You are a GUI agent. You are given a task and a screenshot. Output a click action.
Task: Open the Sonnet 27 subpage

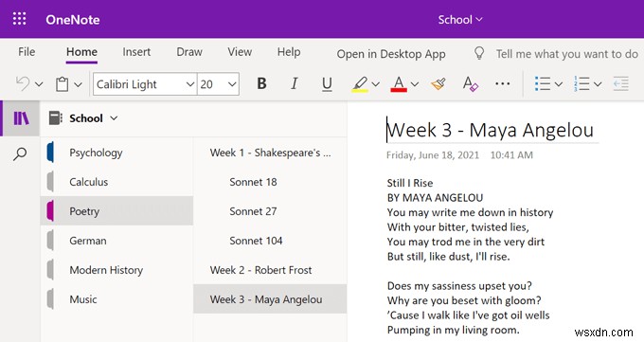[x=270, y=211]
